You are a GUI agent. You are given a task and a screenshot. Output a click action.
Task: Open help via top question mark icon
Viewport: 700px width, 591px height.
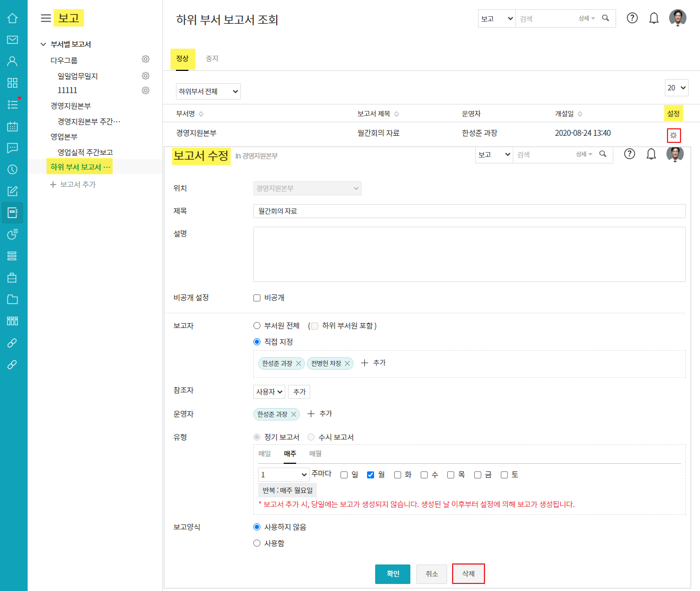point(632,18)
